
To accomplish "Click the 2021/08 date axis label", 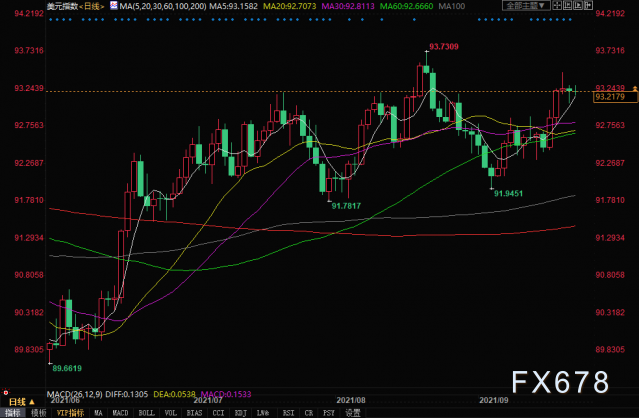I will (351, 400).
